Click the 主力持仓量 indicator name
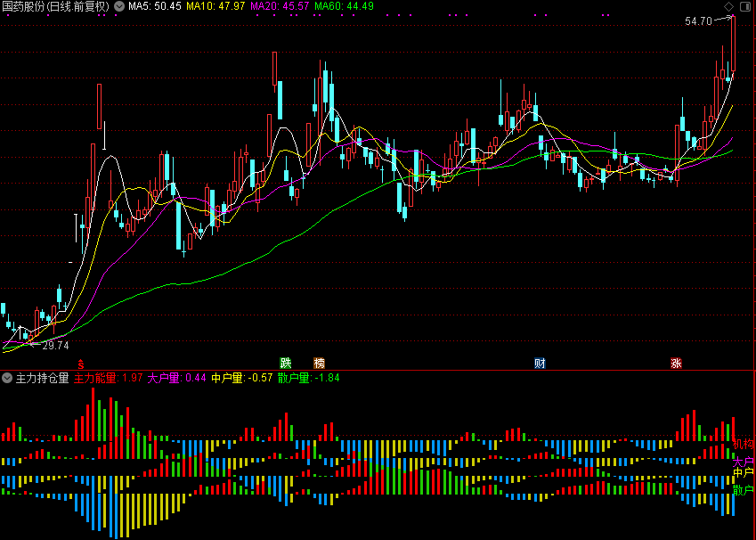 43,378
